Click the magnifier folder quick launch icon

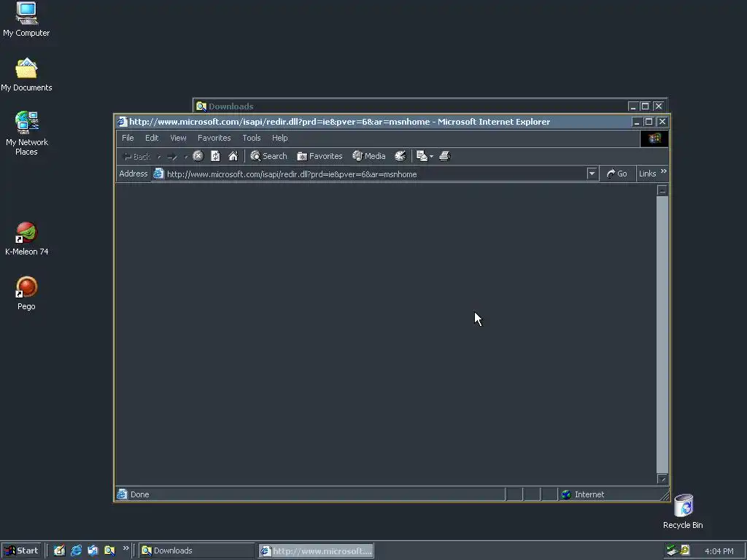[x=109, y=551]
